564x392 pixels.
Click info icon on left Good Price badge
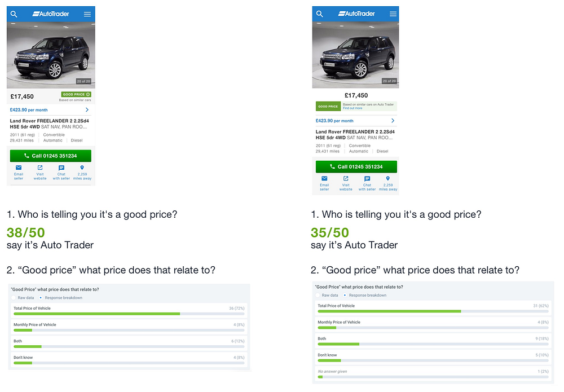click(x=88, y=94)
